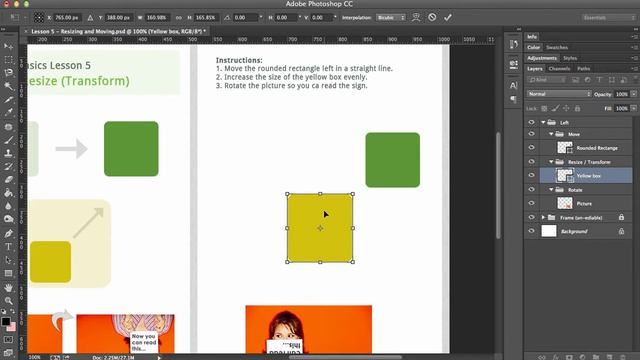This screenshot has height=360, width=640.
Task: Hide the Rotate group
Action: click(531, 190)
